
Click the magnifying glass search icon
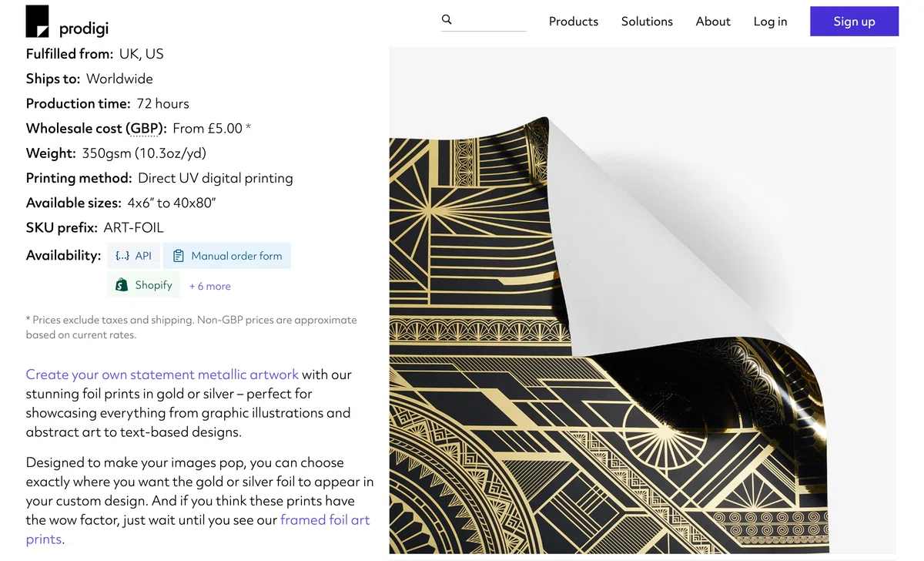coord(447,19)
